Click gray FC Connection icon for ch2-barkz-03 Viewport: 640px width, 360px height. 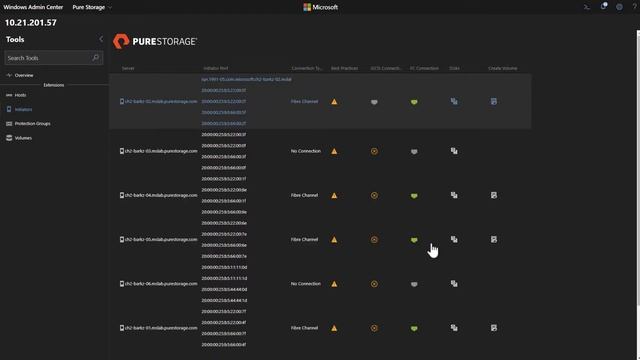point(414,152)
